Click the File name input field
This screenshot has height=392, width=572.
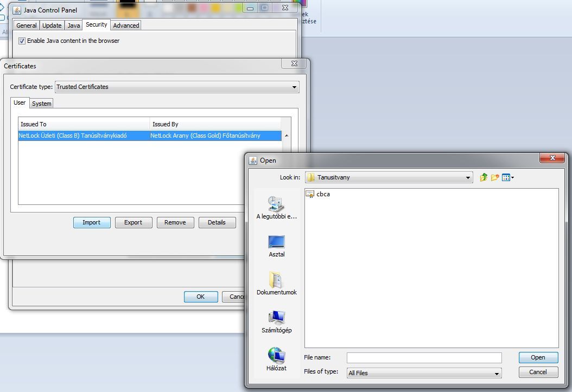click(424, 358)
